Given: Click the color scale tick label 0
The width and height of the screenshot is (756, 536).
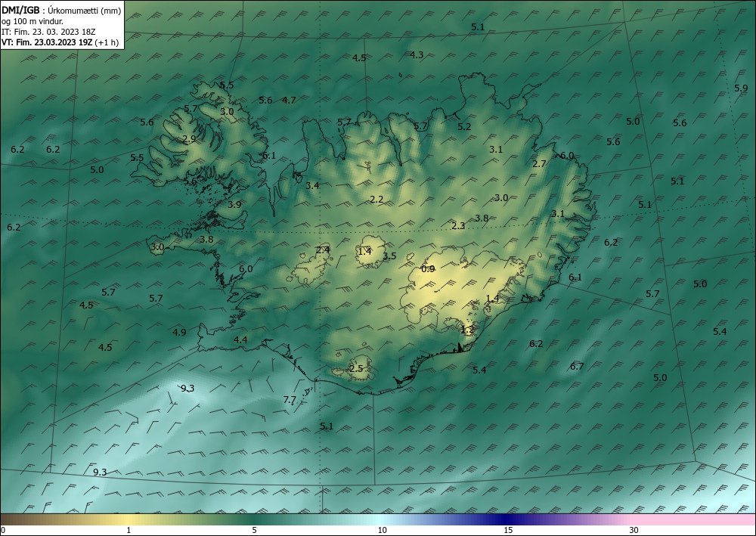Looking at the screenshot, I should tap(3, 531).
